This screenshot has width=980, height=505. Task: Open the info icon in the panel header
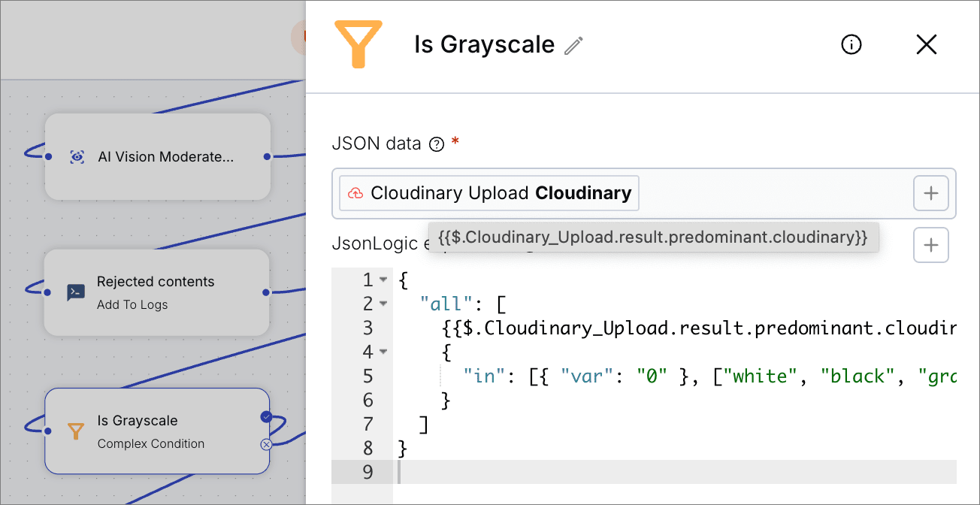851,45
